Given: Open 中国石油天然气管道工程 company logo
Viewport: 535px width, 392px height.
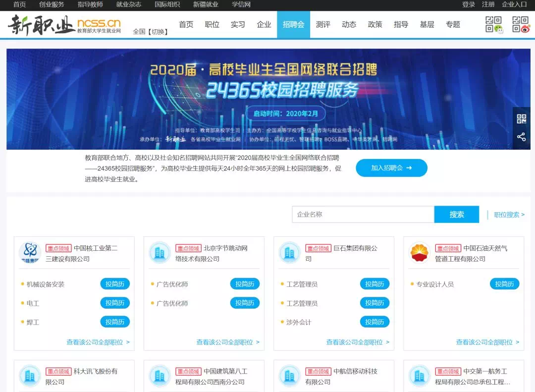Looking at the screenshot, I should coord(420,253).
